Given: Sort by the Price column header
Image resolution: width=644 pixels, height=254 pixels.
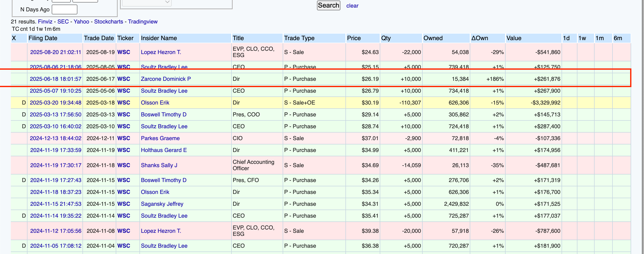Looking at the screenshot, I should 354,38.
